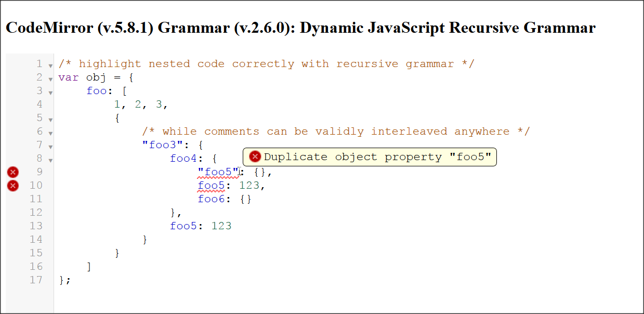The width and height of the screenshot is (644, 314).
Task: Click line number 13 in the gutter
Action: pos(36,226)
